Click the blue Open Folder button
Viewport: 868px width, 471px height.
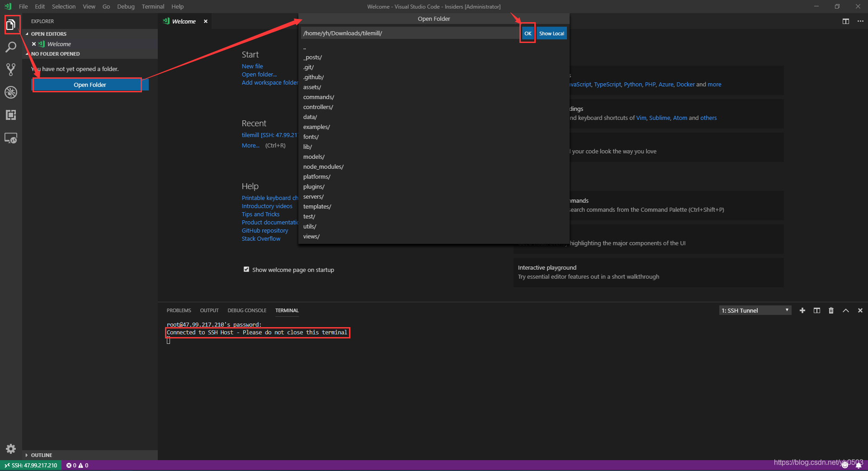point(90,85)
